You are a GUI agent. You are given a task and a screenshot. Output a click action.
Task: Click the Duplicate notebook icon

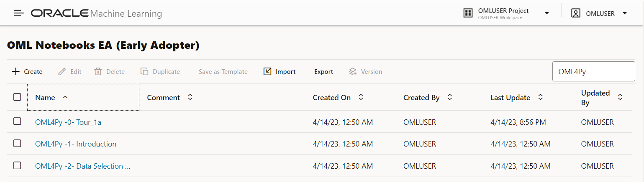coord(144,72)
